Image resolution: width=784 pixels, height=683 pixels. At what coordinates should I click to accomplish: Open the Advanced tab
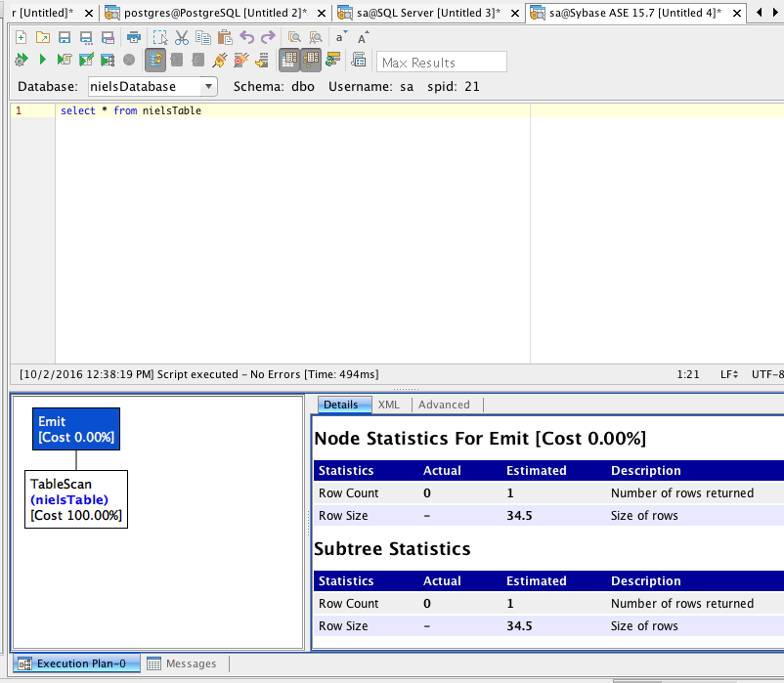point(444,405)
